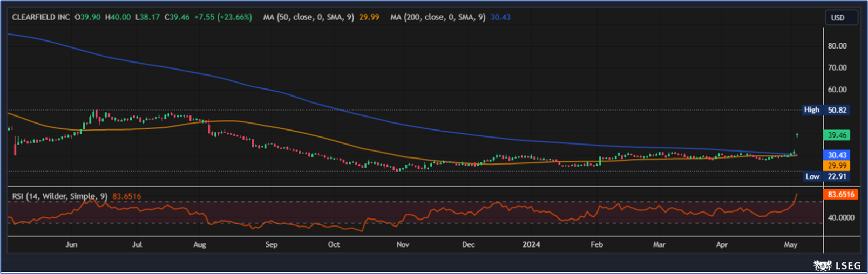Click the orange 29.99 MA value tag
The image size is (868, 274).
(x=837, y=166)
